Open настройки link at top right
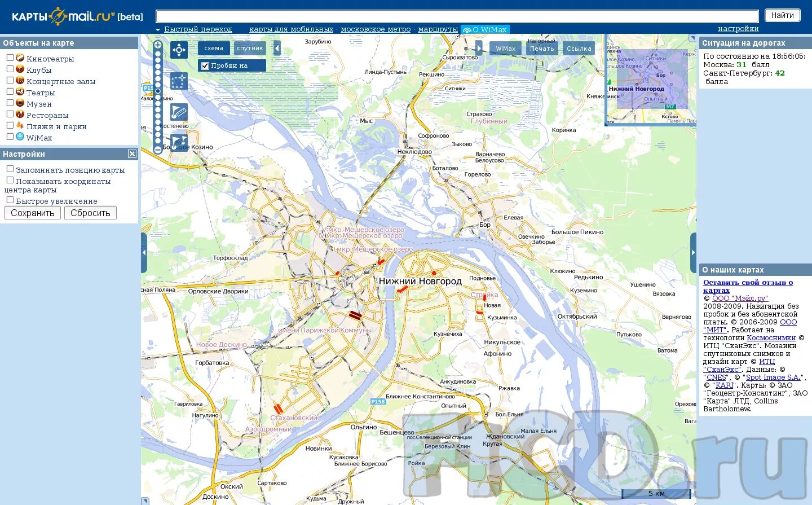The image size is (812, 505). [738, 29]
